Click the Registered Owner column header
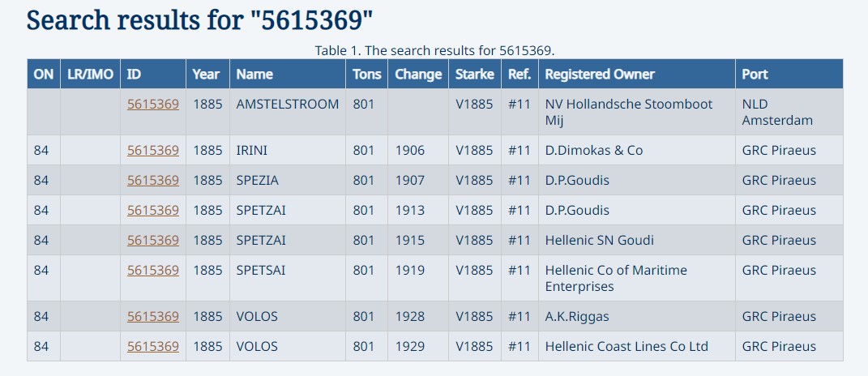The height and width of the screenshot is (376, 868). [600, 75]
